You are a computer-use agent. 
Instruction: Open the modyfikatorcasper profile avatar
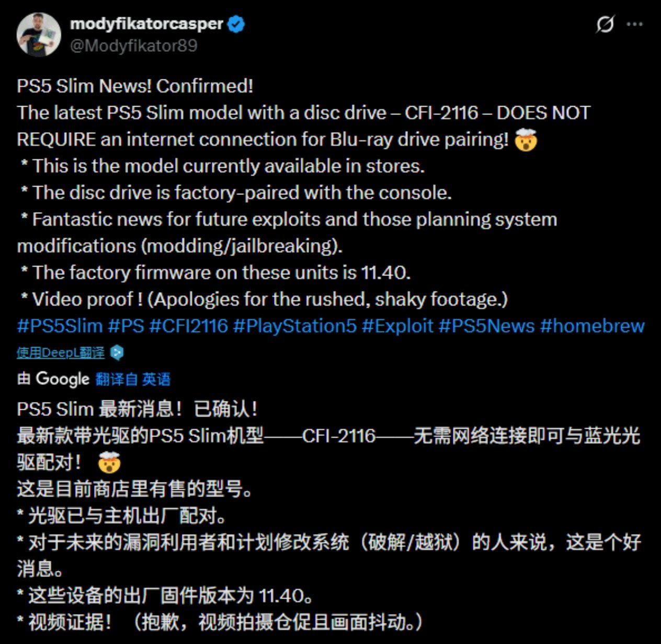(x=39, y=34)
